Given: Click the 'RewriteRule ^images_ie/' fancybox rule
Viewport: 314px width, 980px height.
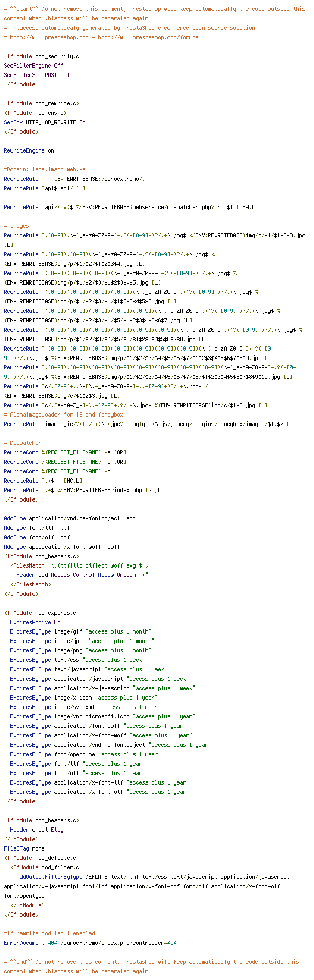Looking at the screenshot, I should pyautogui.click(x=150, y=424).
